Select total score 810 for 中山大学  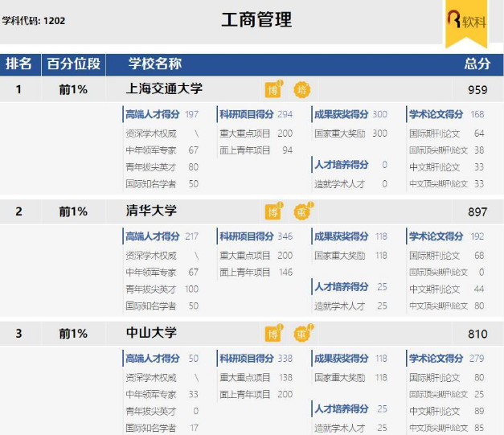477,334
